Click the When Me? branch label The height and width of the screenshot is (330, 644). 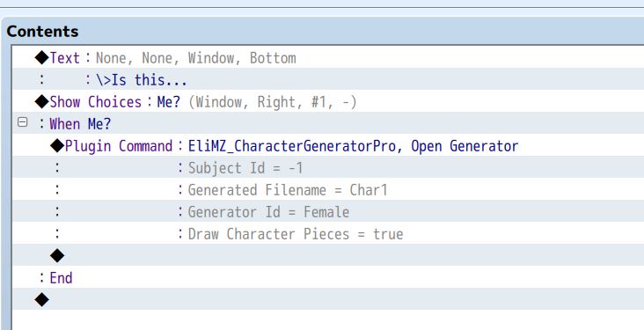click(x=80, y=124)
